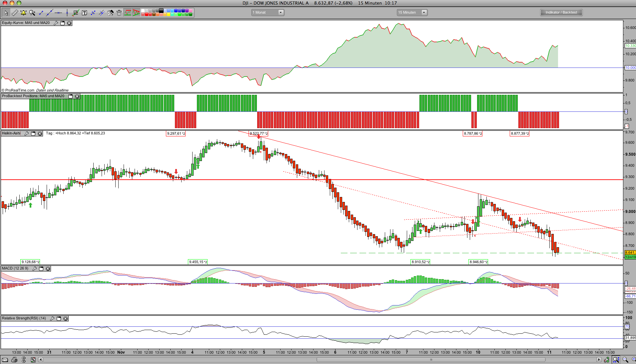
Task: Click the zoom out magnifier
Action: click(625, 360)
